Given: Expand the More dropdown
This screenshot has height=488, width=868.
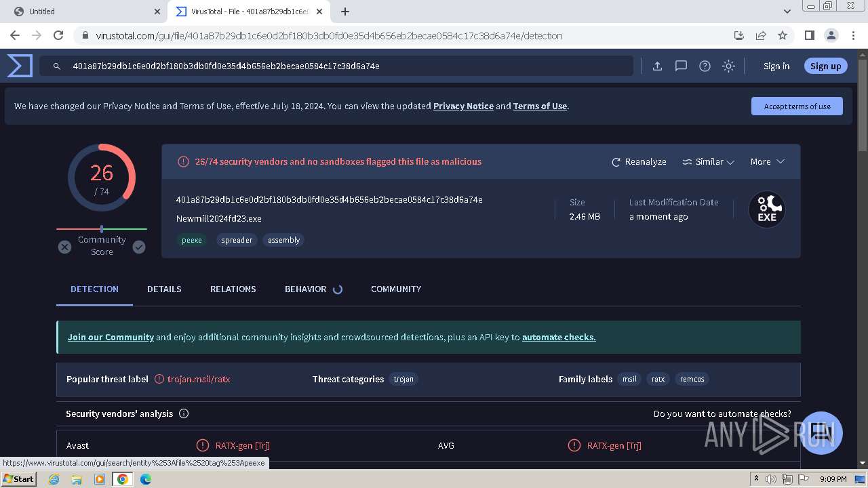Looking at the screenshot, I should click(767, 161).
